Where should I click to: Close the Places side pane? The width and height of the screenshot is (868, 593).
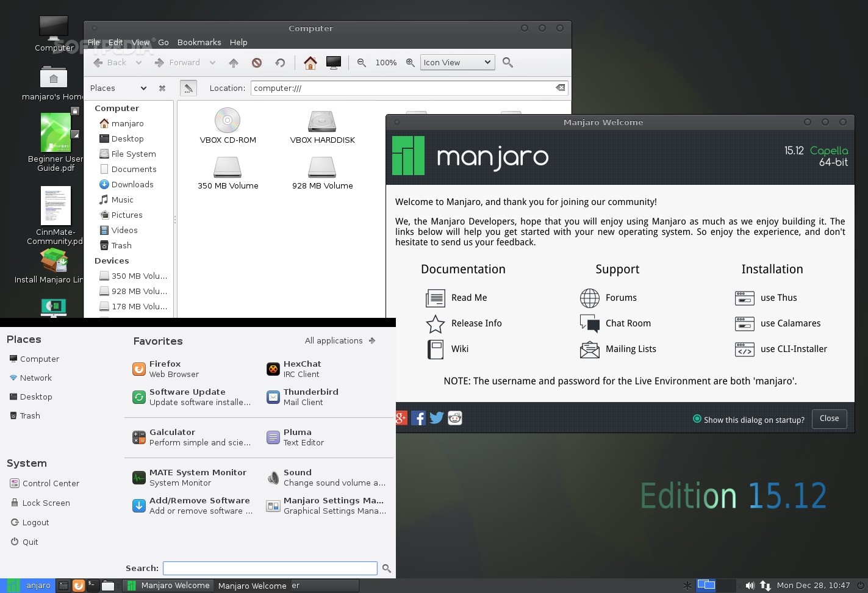[162, 88]
